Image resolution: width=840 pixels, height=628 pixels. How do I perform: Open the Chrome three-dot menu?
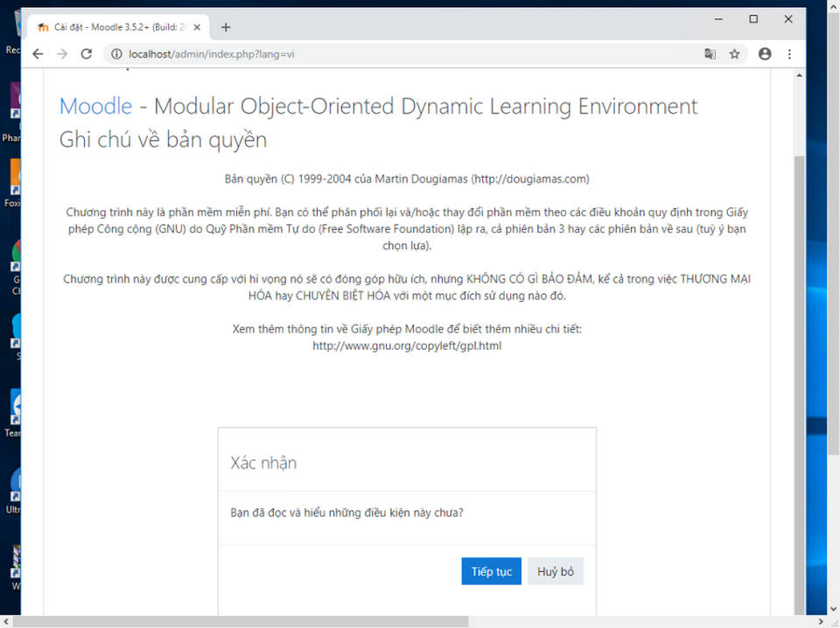pos(789,54)
